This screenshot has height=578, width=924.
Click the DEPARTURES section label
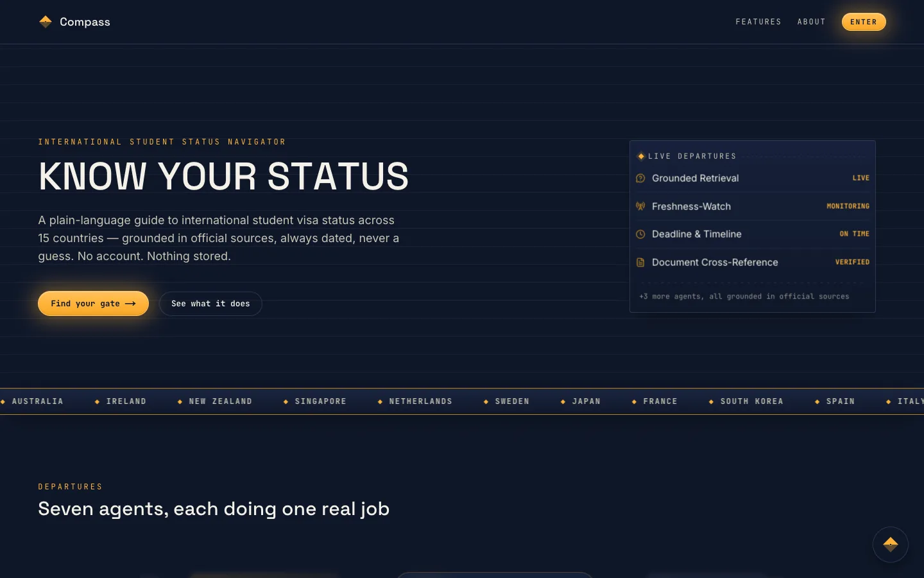[x=71, y=487]
